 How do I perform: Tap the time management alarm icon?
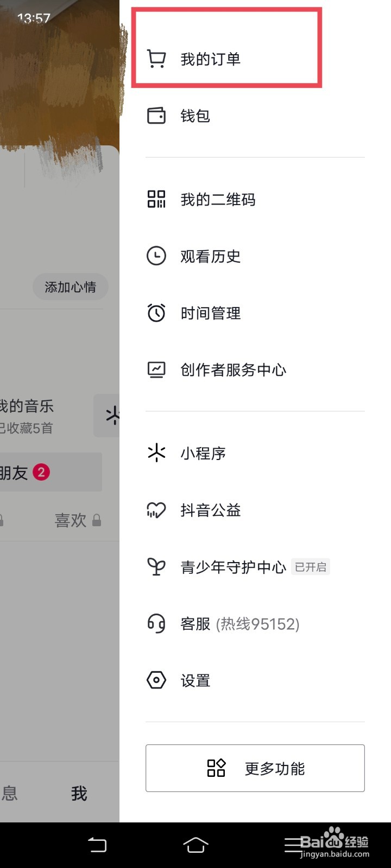156,313
